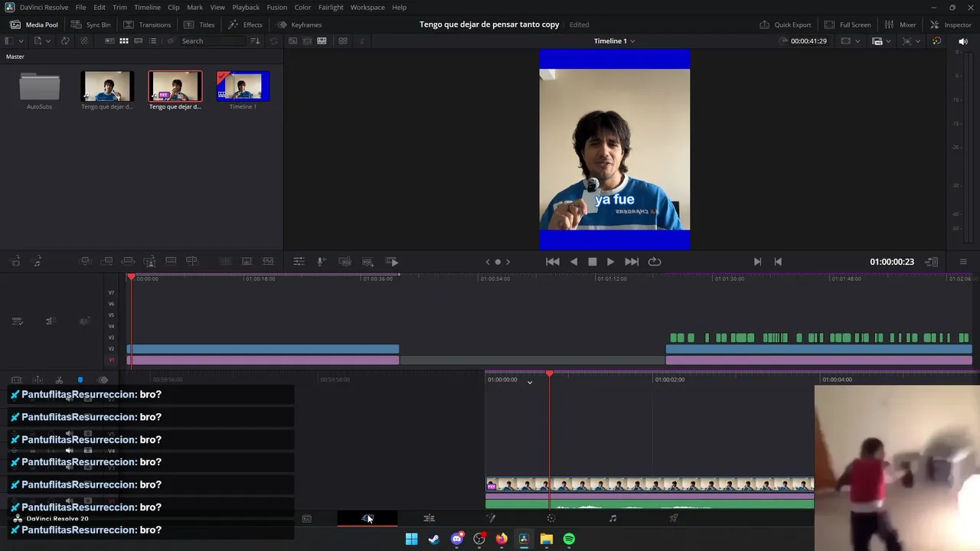Switch viewer to source clip mode

292,41
